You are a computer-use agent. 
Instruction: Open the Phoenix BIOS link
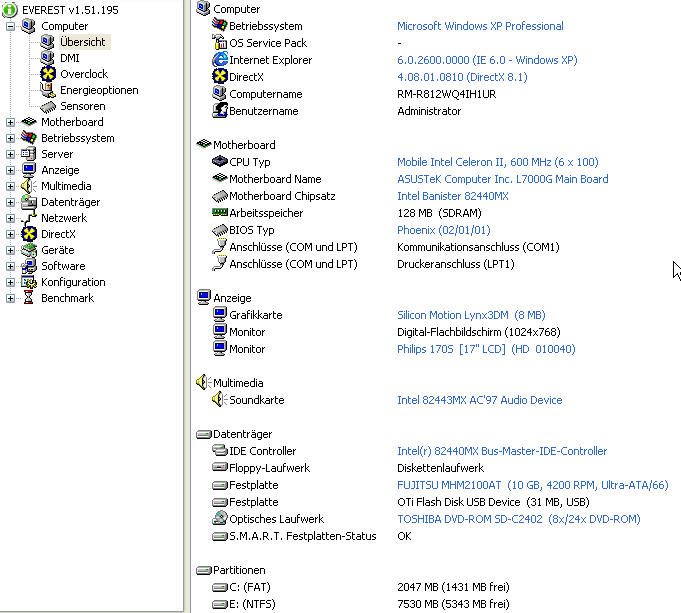[x=443, y=230]
